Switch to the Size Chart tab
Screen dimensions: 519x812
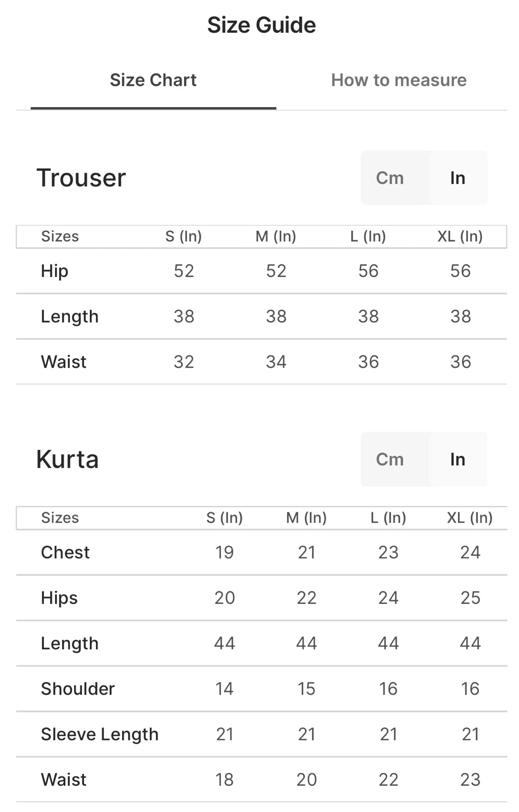click(153, 80)
